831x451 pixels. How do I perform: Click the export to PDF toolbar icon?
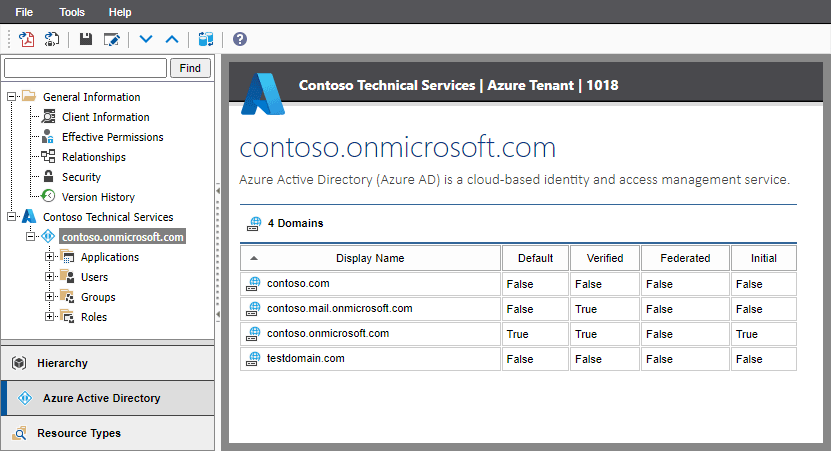[26, 39]
